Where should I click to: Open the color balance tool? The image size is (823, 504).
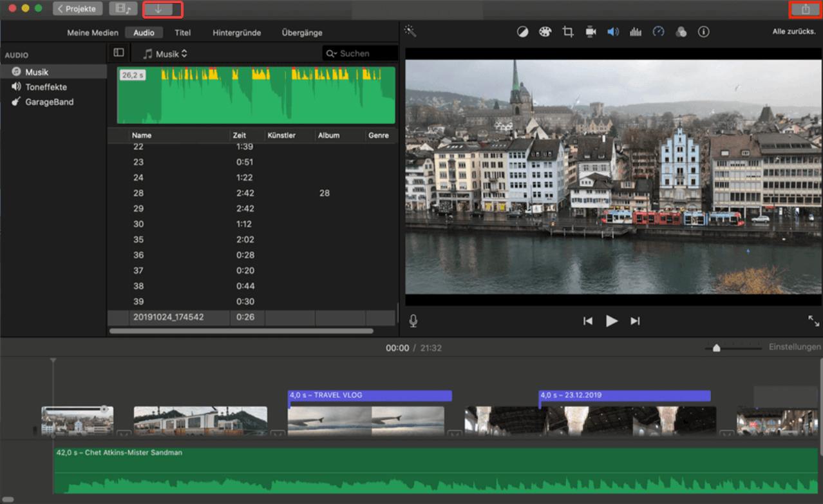pos(522,32)
